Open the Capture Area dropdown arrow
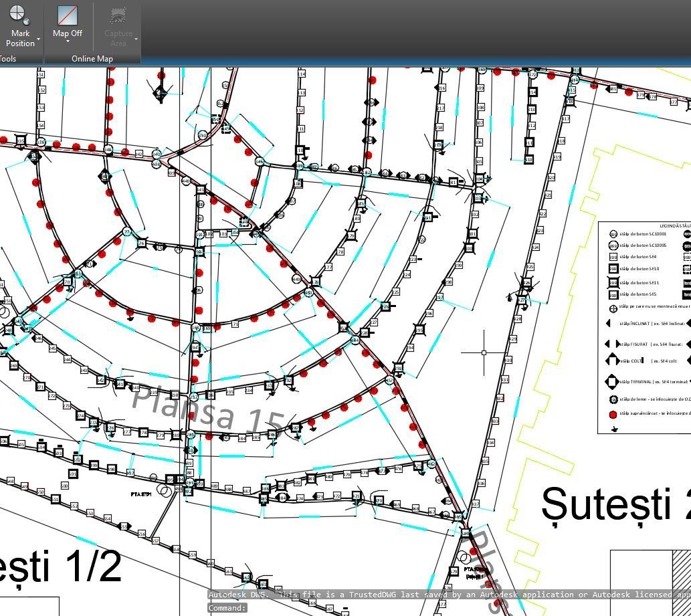 pos(136,39)
